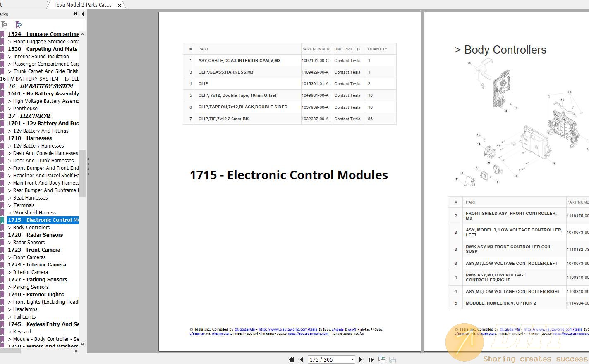Screen dimensions: 589x364
Task: Select the 16 - HV BATTERY SYSTEM bookmark
Action: 41,86
